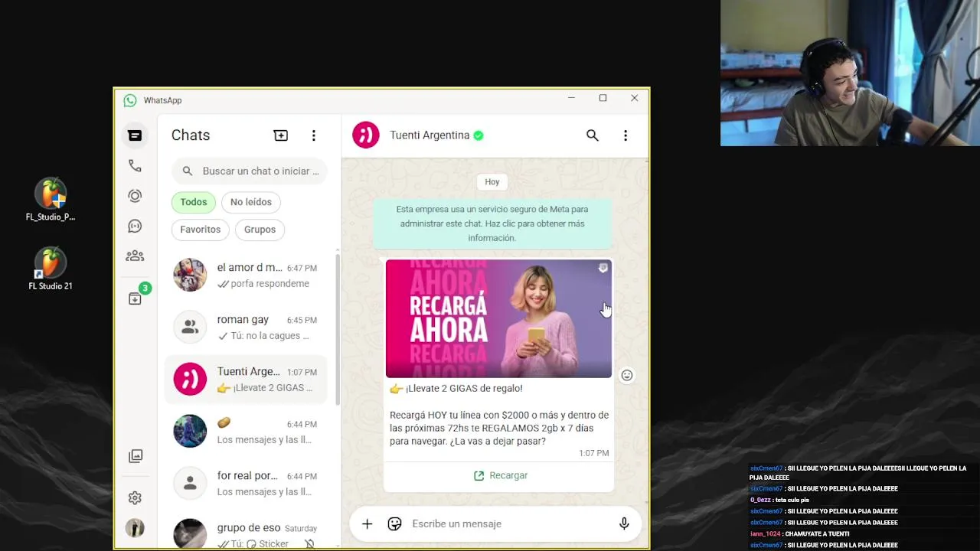Click the Recargar link button
Image resolution: width=980 pixels, height=551 pixels.
(500, 475)
